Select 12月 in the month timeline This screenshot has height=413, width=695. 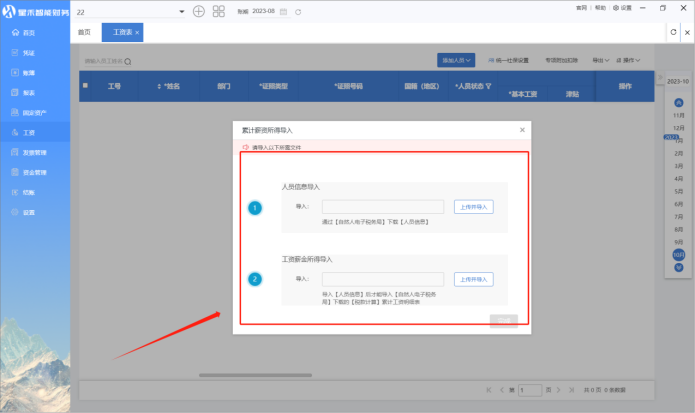pyautogui.click(x=679, y=128)
